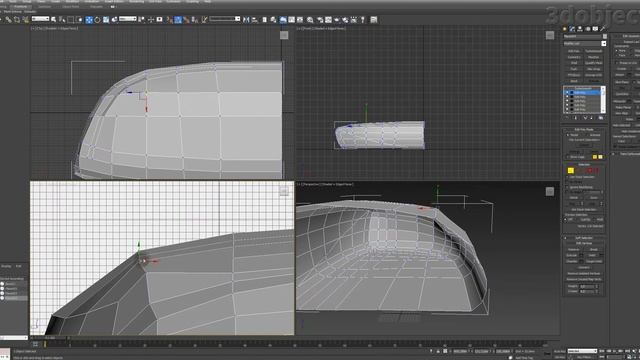This screenshot has height=360, width=640.
Task: Activate the Select Object tool
Action: click(x=53, y=20)
